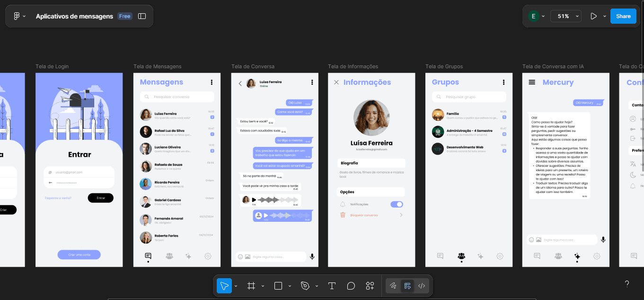
Task: Choose the Comment tool
Action: pos(351,286)
